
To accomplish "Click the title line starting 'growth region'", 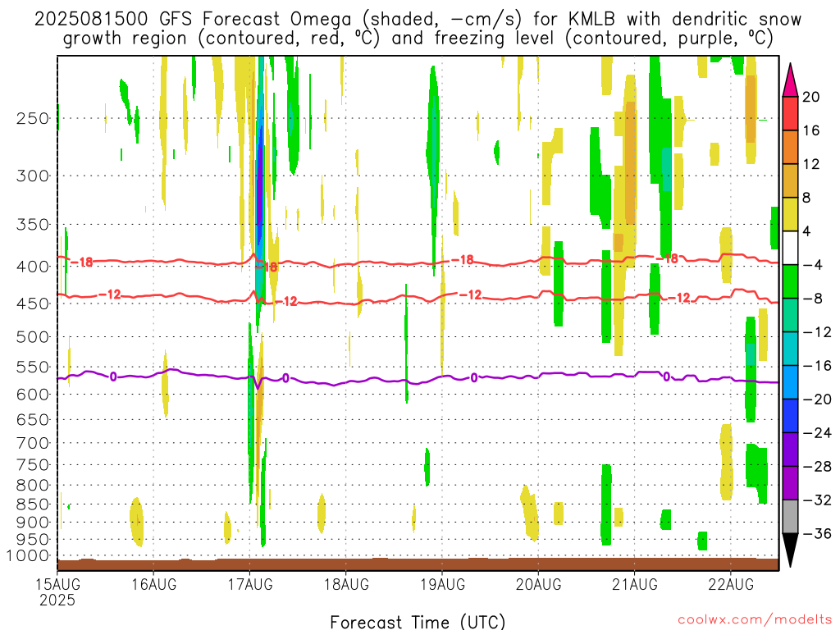I will click(418, 39).
